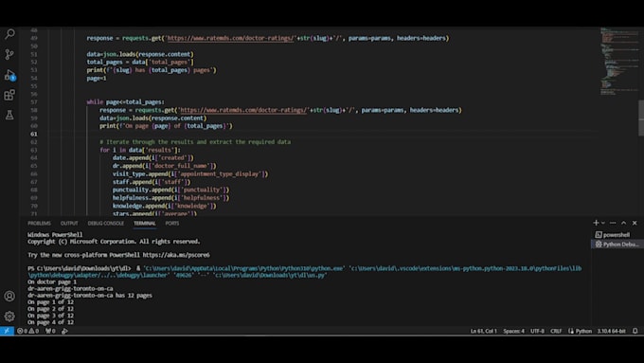Open terminal panel more actions ellipsis
644x363 pixels.
tap(613, 223)
